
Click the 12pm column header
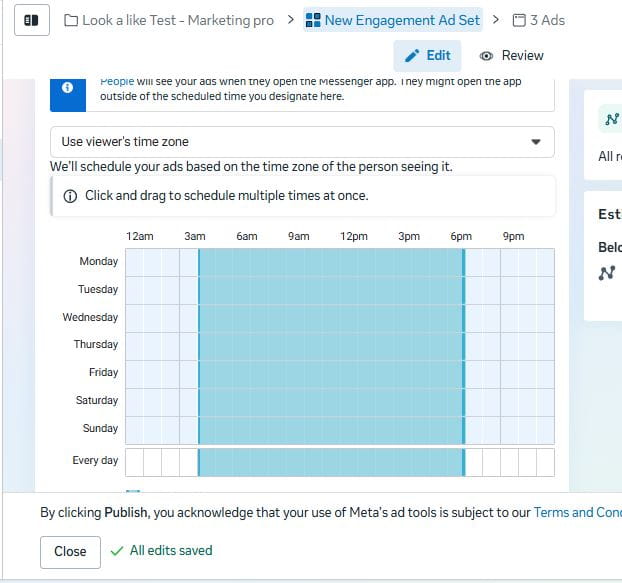[354, 236]
